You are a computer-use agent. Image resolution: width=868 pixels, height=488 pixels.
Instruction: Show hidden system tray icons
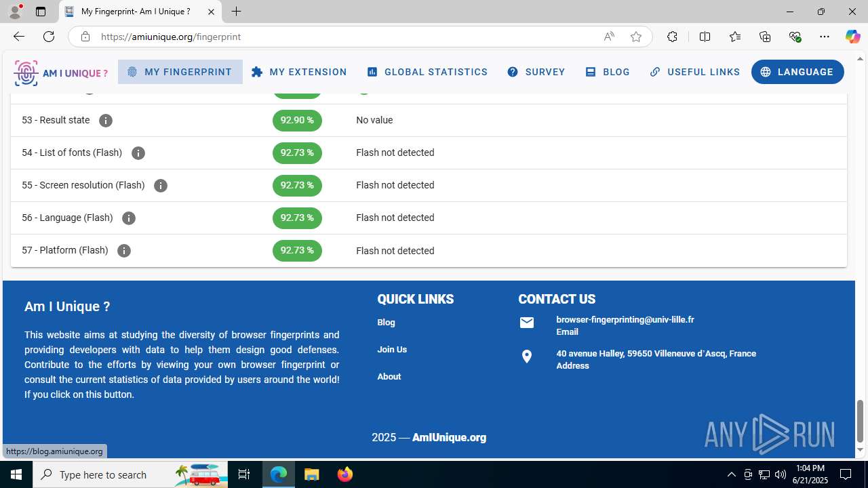click(731, 474)
